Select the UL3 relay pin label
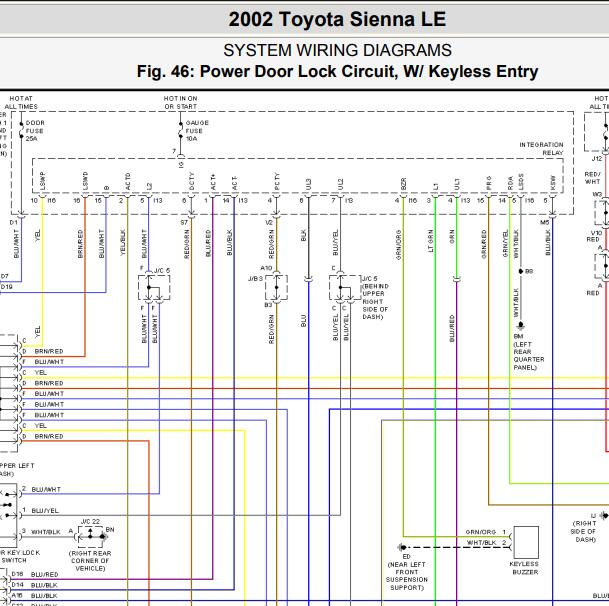 click(308, 184)
